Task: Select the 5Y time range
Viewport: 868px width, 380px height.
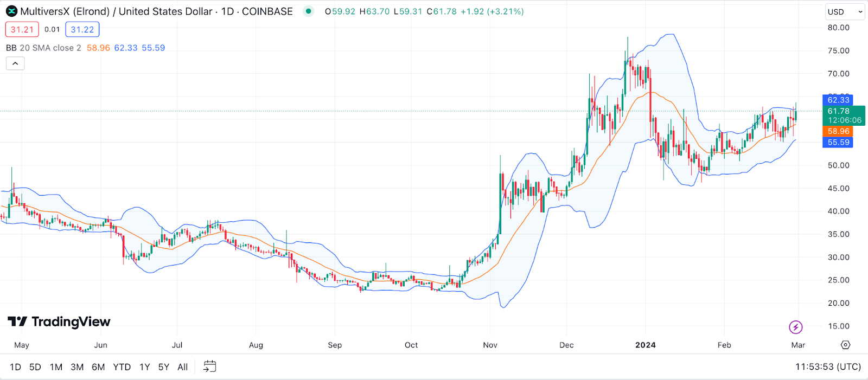Action: tap(164, 367)
